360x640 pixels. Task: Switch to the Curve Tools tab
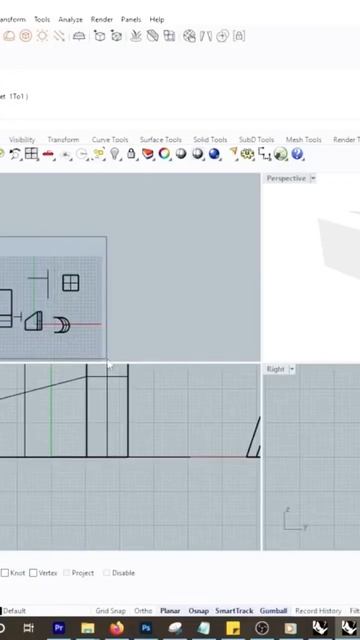click(110, 140)
